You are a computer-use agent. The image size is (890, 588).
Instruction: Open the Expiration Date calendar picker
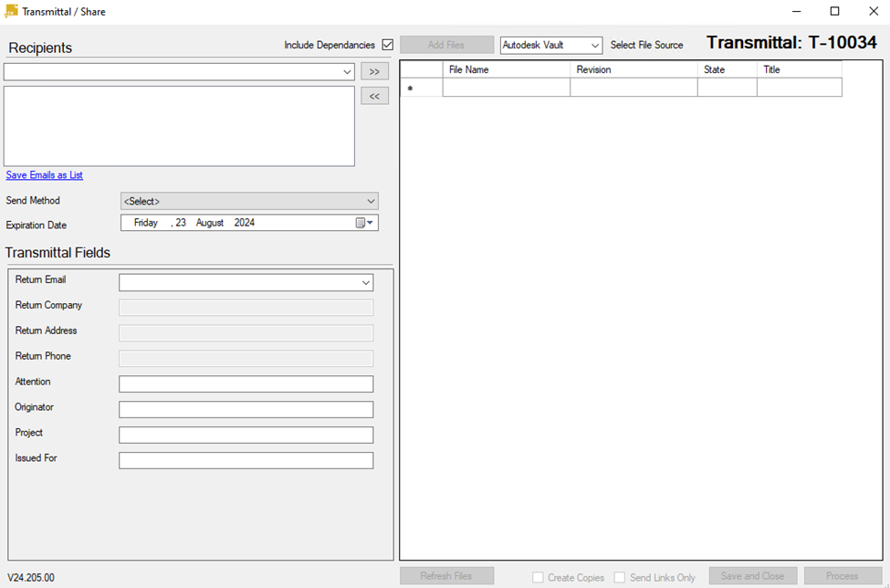click(x=365, y=223)
